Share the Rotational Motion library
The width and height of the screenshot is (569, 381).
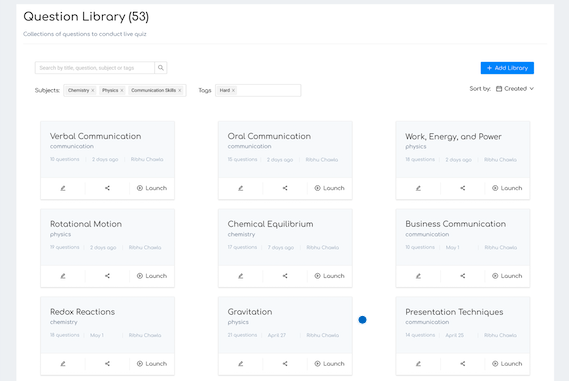(x=107, y=276)
